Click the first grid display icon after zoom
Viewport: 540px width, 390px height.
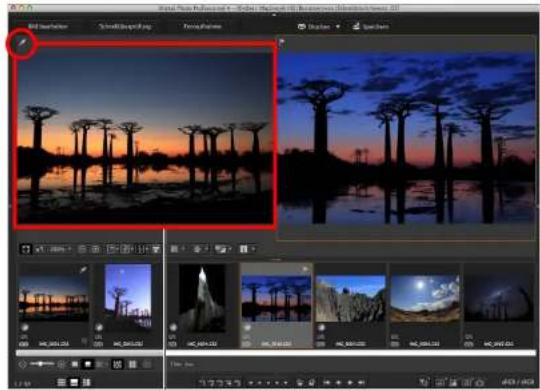(82, 249)
